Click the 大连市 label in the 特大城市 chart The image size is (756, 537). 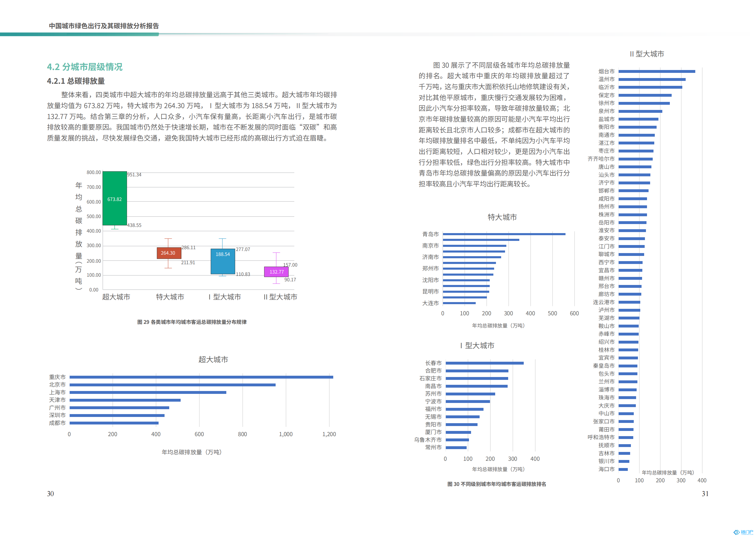pos(430,303)
